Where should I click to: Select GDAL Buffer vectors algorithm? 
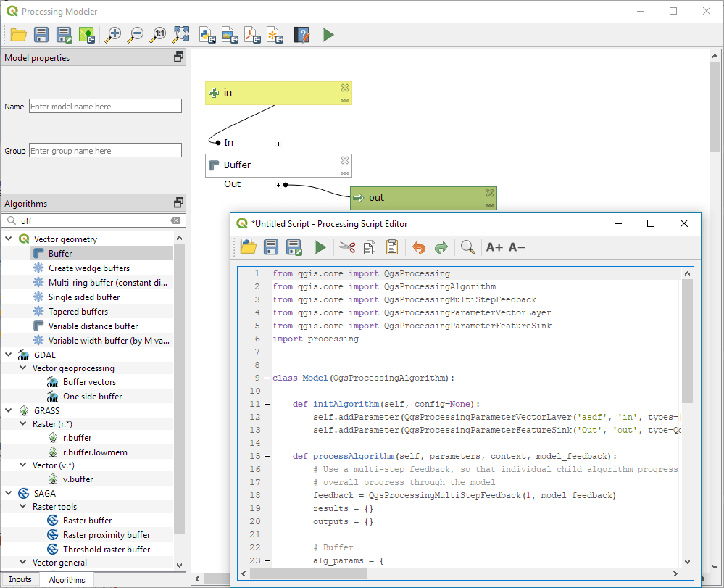89,382
